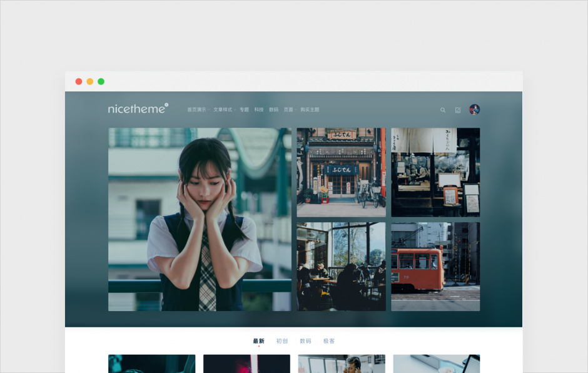
Task: Click the search magnifier icon
Action: point(443,110)
